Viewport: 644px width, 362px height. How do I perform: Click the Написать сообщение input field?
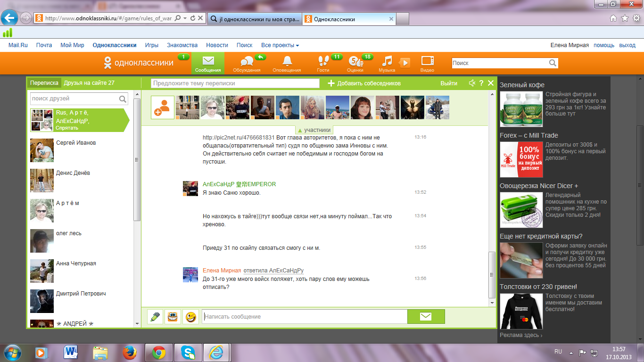point(305,317)
